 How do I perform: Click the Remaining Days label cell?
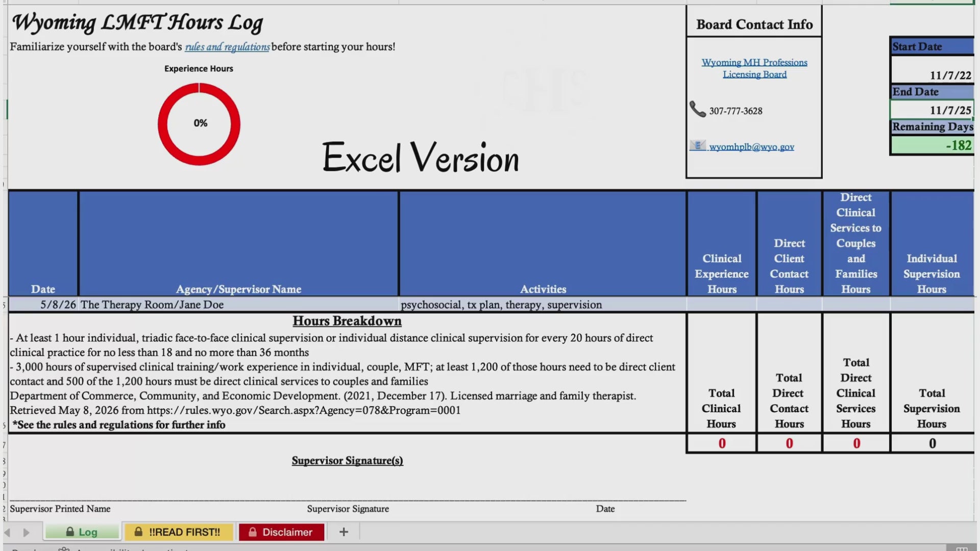tap(932, 127)
